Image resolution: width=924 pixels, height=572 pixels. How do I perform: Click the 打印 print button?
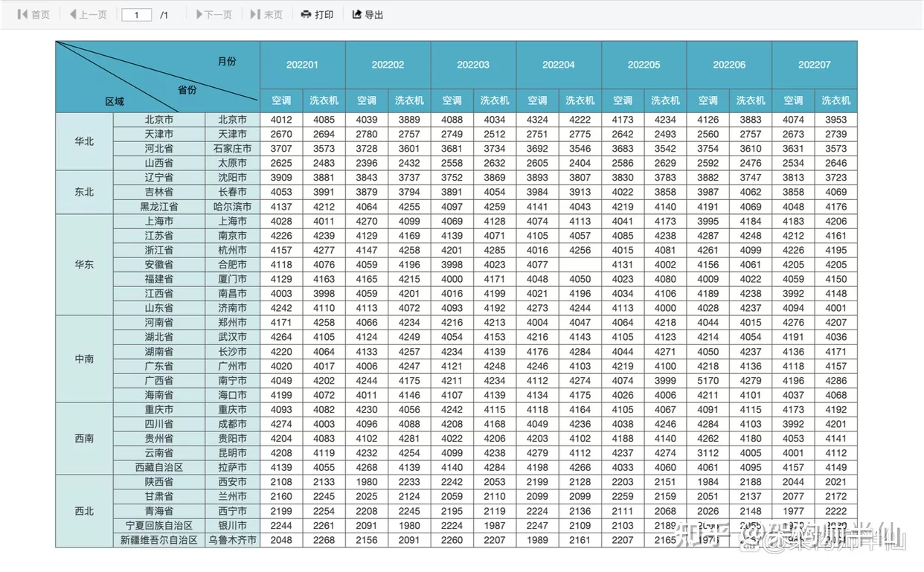(317, 14)
